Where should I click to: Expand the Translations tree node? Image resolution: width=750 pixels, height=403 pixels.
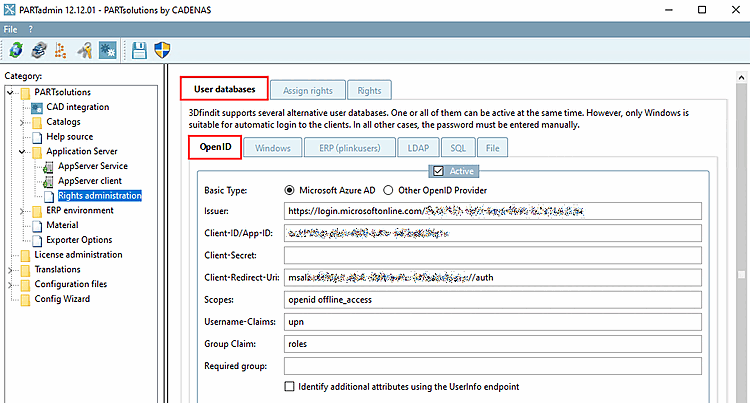10,270
